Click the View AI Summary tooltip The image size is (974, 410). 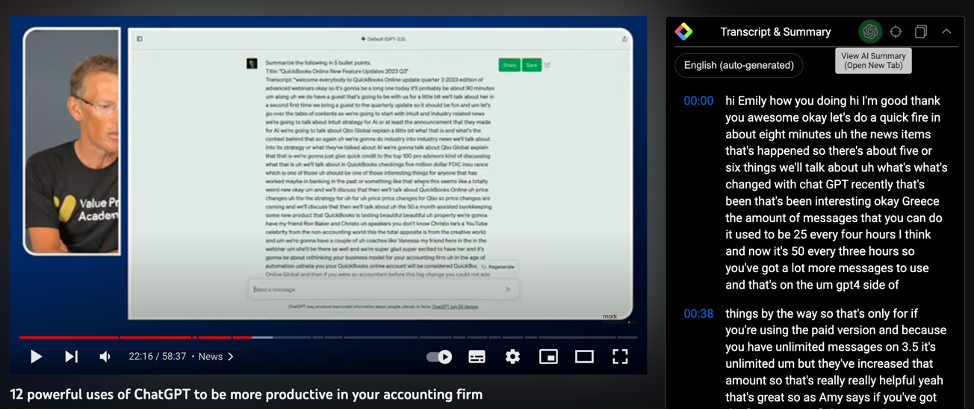click(x=873, y=60)
